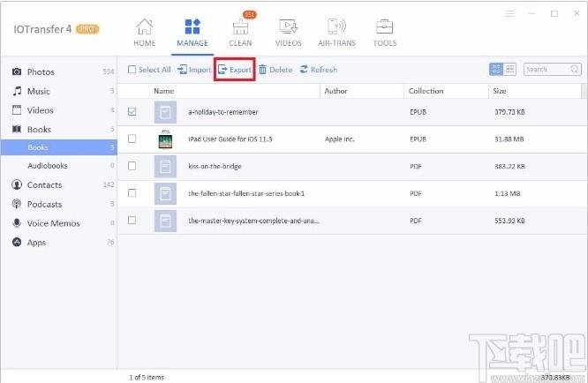The image size is (588, 383).
Task: Switch to grid view layout
Action: (509, 69)
